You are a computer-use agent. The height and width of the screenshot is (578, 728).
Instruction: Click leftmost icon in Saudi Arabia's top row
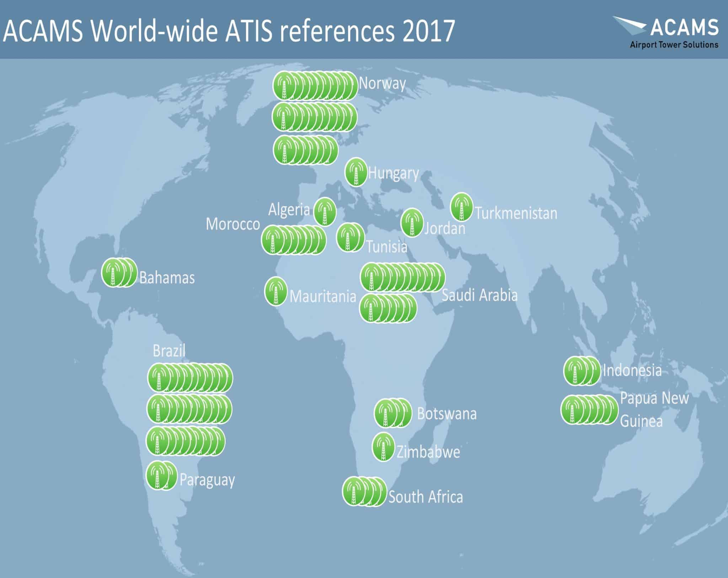tap(372, 277)
